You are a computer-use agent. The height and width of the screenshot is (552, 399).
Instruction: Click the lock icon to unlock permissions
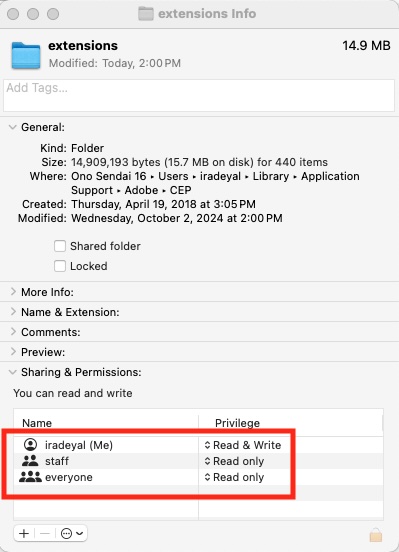click(376, 534)
